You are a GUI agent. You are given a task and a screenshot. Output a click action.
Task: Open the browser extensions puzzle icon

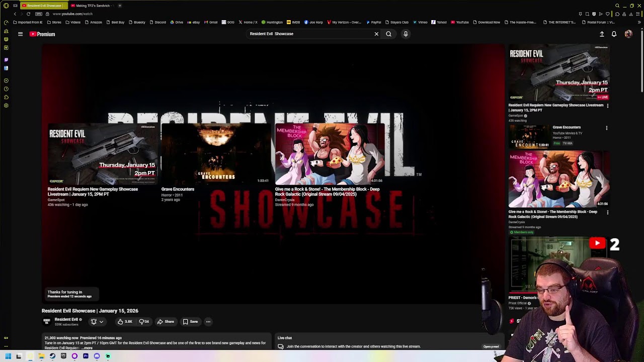(x=617, y=14)
